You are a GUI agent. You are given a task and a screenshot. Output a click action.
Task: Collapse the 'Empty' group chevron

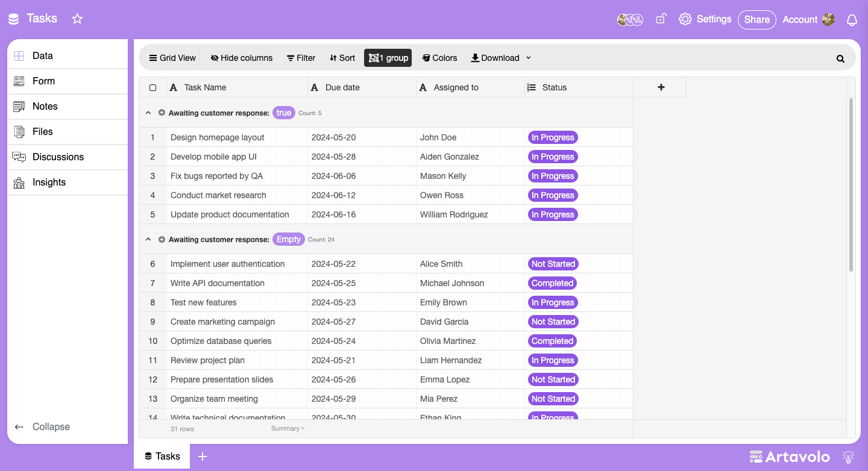click(148, 239)
